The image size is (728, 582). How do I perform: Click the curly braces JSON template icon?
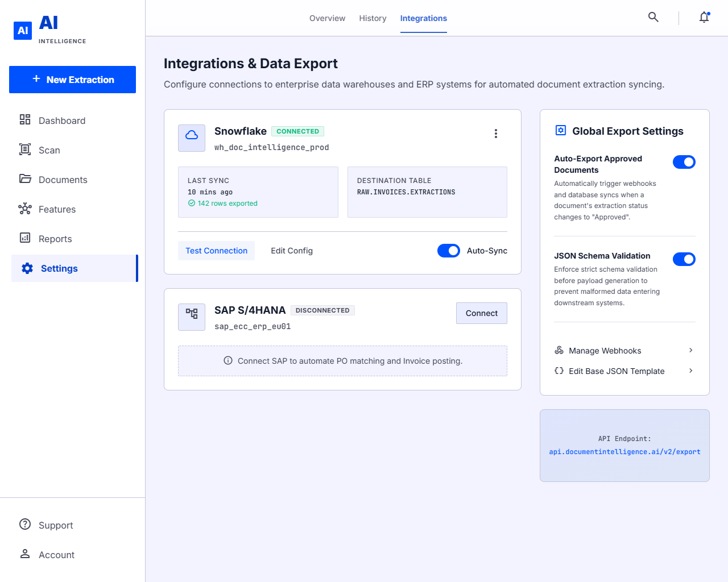pyautogui.click(x=559, y=371)
